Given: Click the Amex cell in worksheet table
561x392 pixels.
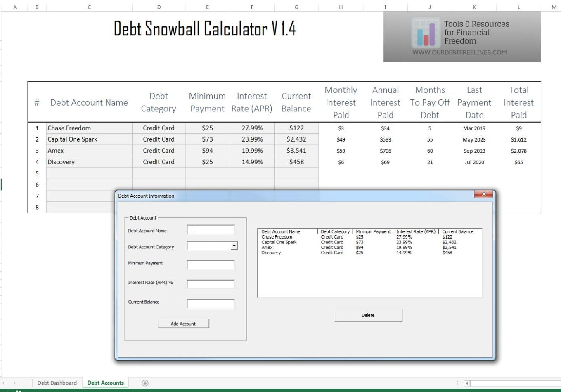Looking at the screenshot, I should click(89, 151).
